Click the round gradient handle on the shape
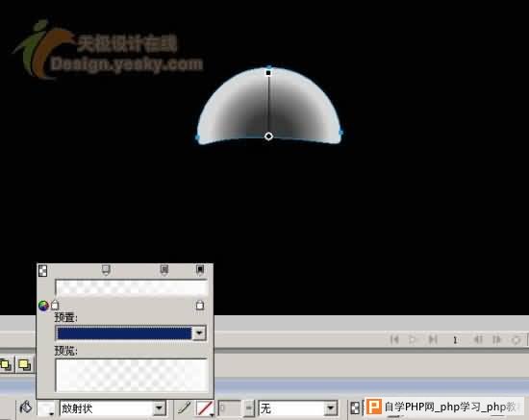This screenshot has width=529, height=420. point(268,136)
